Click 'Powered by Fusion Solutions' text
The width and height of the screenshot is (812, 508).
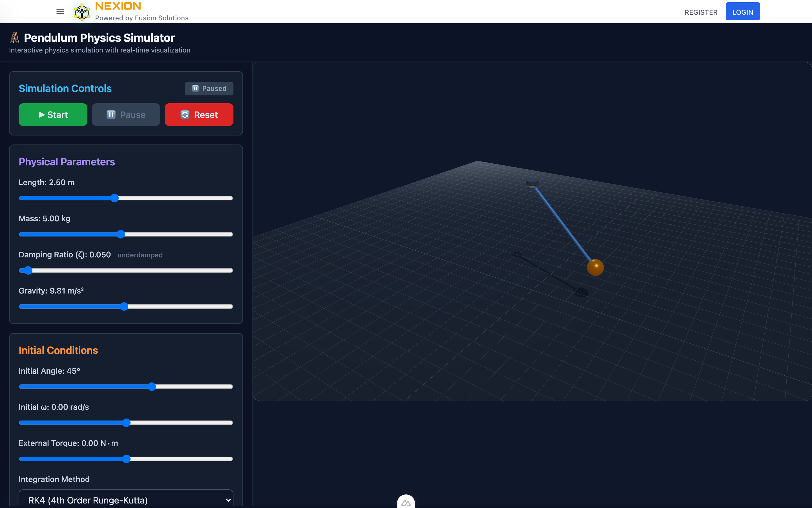[142, 18]
